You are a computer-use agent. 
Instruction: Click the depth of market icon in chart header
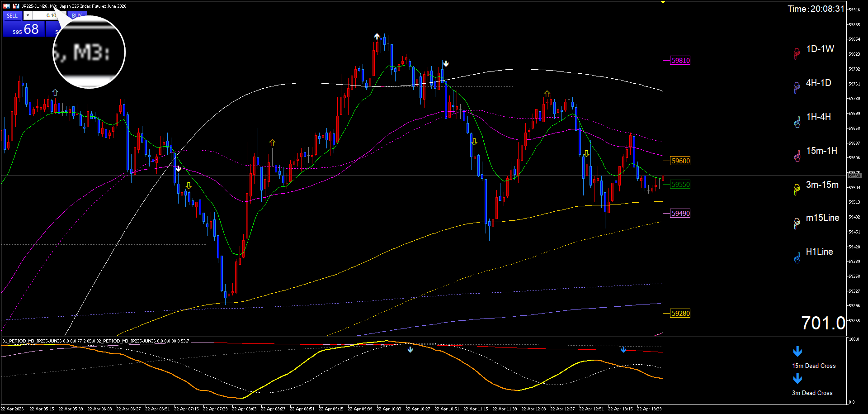pyautogui.click(x=7, y=6)
